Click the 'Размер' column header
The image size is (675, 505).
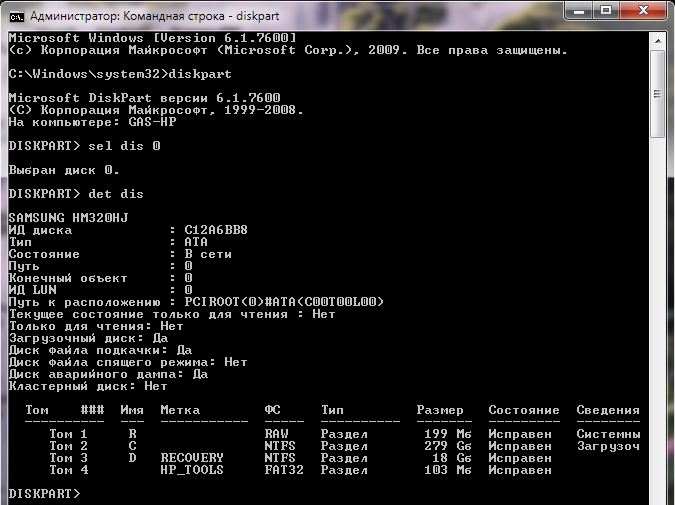440,410
